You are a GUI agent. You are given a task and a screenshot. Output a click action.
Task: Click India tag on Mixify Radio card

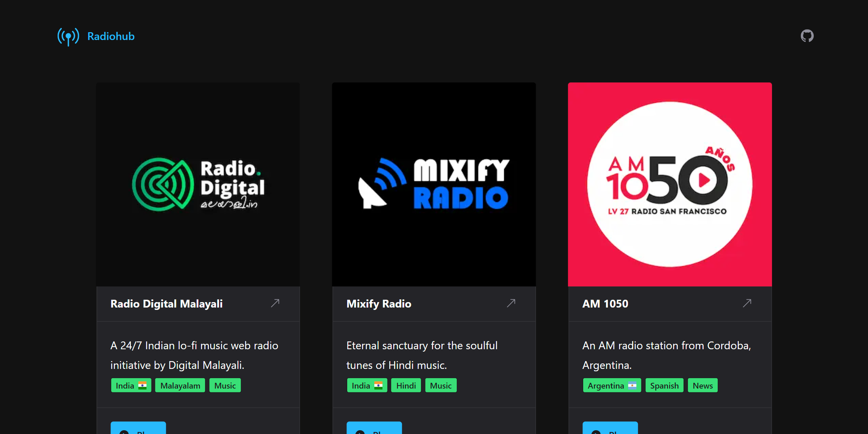click(x=367, y=386)
